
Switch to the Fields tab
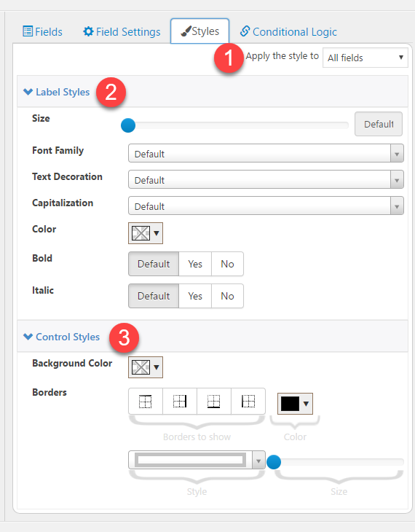pos(42,31)
